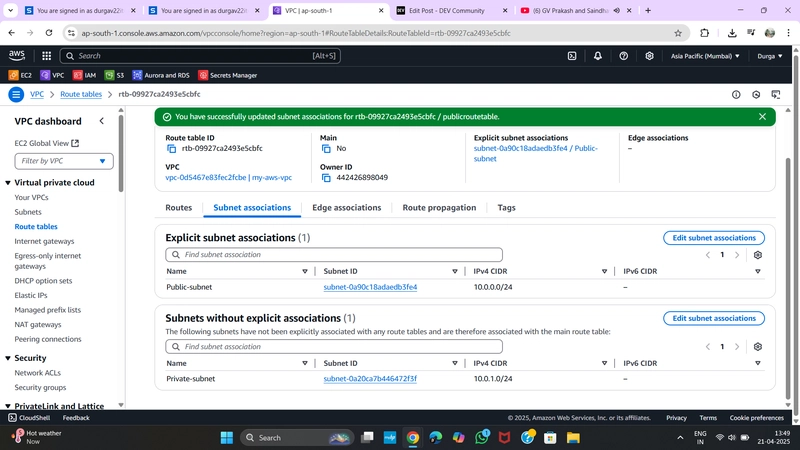
Task: Switch to Edit Post - DEV Community browser tab
Action: point(452,10)
